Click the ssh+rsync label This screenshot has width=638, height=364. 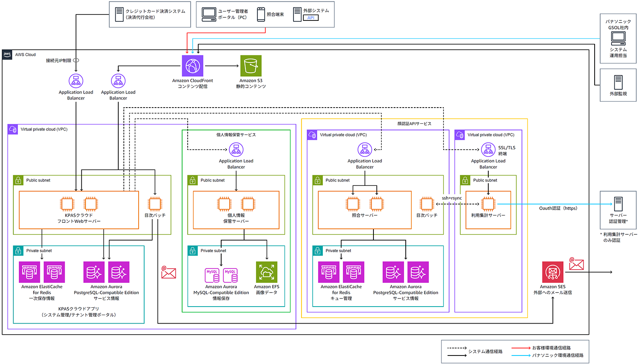click(x=452, y=198)
